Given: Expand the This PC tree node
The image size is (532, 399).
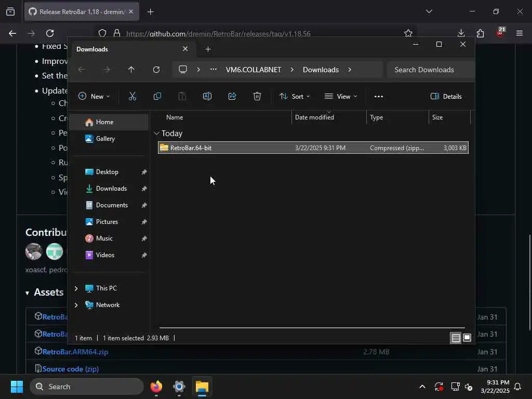Looking at the screenshot, I should pos(76,288).
